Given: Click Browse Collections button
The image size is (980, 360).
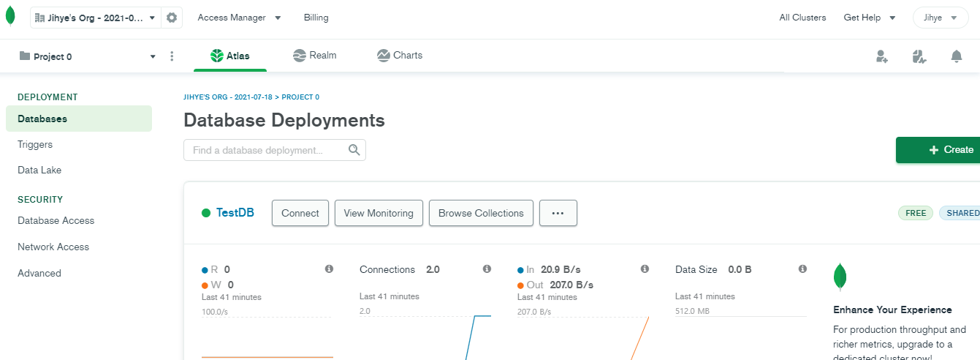Looking at the screenshot, I should pos(481,213).
